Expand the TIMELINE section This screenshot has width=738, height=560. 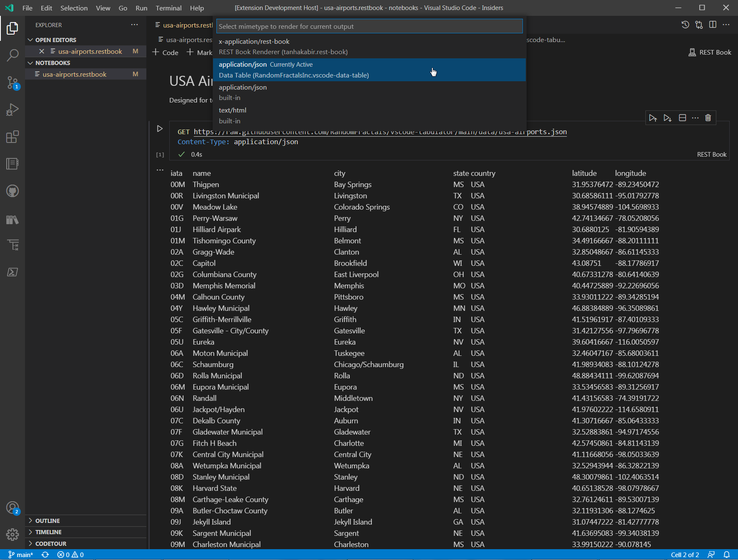click(x=49, y=532)
